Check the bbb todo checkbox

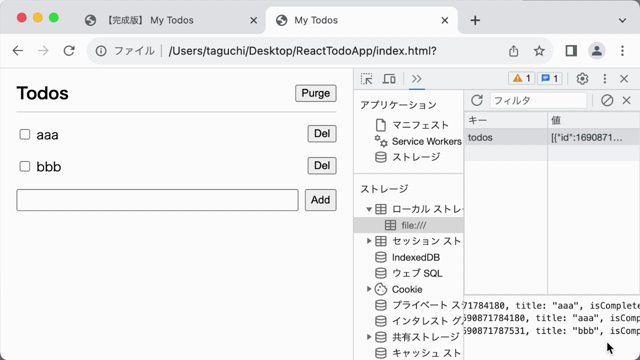click(x=25, y=166)
